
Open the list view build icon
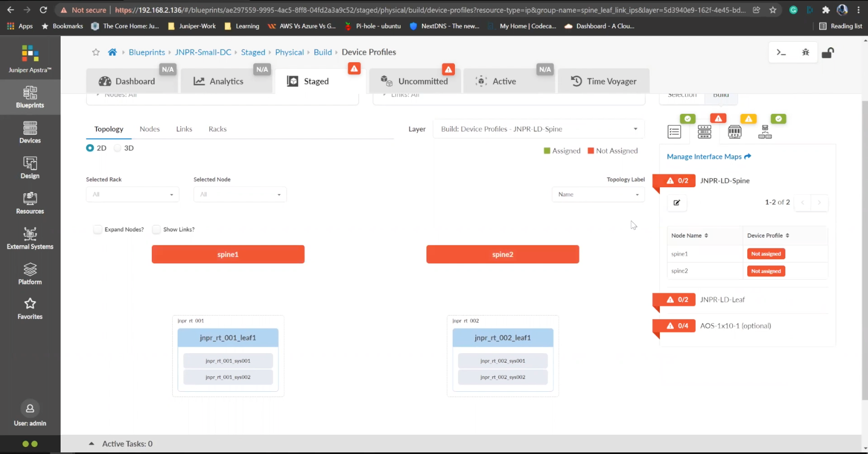[x=674, y=131]
